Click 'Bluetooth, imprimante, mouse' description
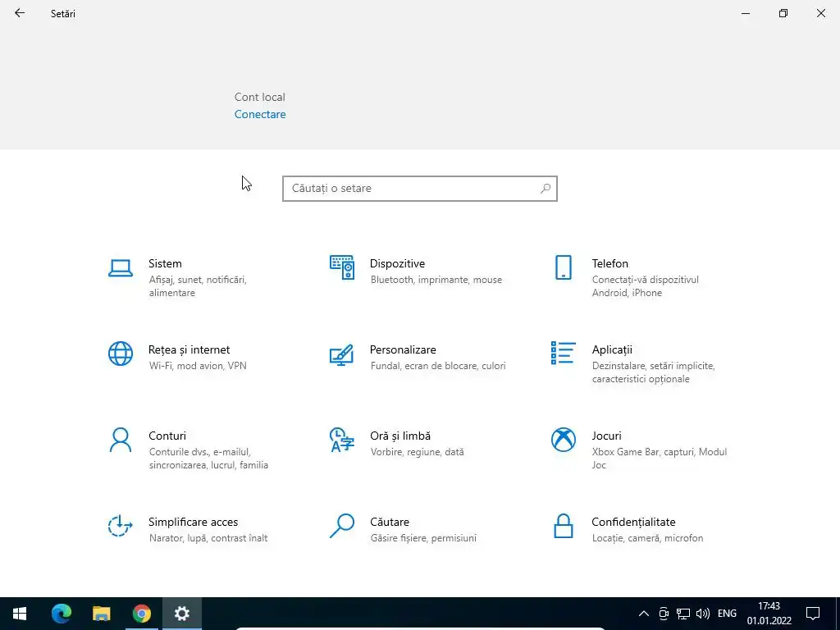Viewport: 840px width, 630px height. tap(436, 280)
